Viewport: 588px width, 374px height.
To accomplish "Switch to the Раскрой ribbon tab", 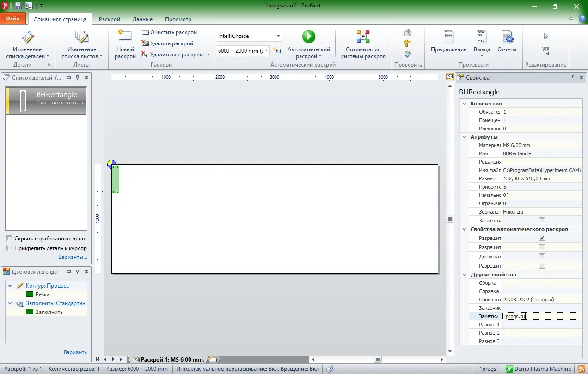I will point(110,19).
